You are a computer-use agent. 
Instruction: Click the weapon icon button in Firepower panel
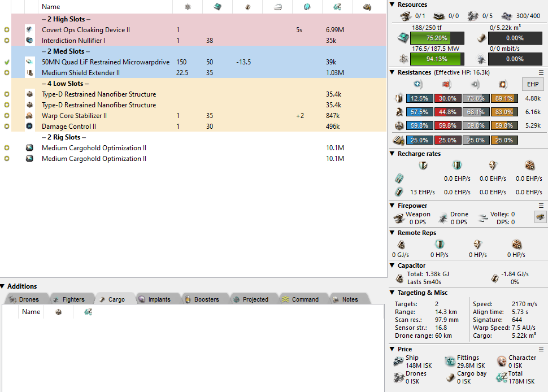click(x=540, y=216)
